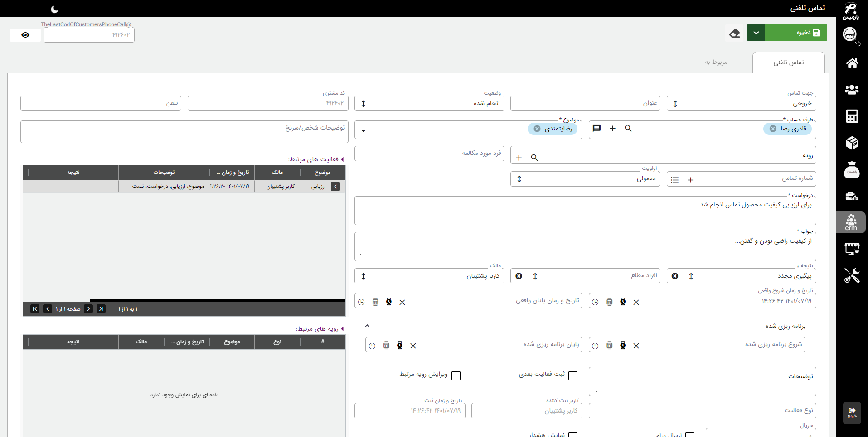Add a phone number with plus icon
The width and height of the screenshot is (868, 437).
pyautogui.click(x=691, y=180)
